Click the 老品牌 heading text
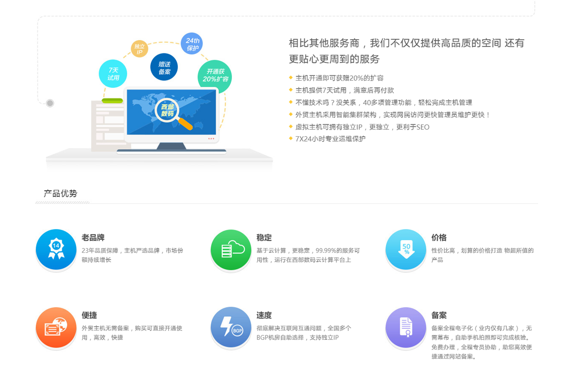 (x=93, y=238)
